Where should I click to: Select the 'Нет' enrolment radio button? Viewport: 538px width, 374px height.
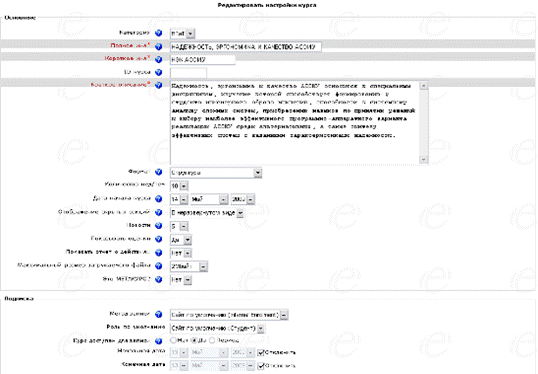[x=173, y=340]
